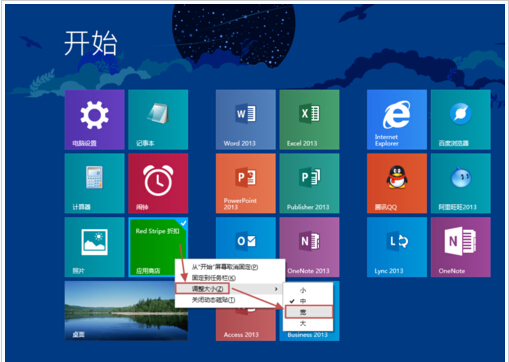Image resolution: width=509 pixels, height=362 pixels.
Task: Open the 电脑设置 gear tile
Action: (95, 119)
